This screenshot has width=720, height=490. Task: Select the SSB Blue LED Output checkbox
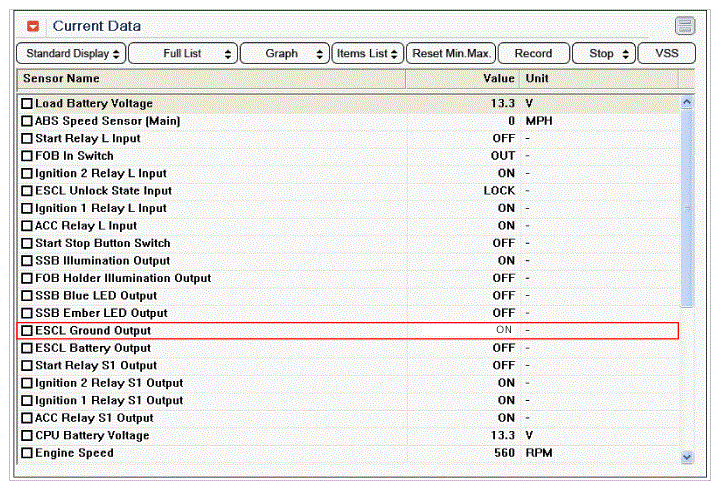[x=27, y=295]
